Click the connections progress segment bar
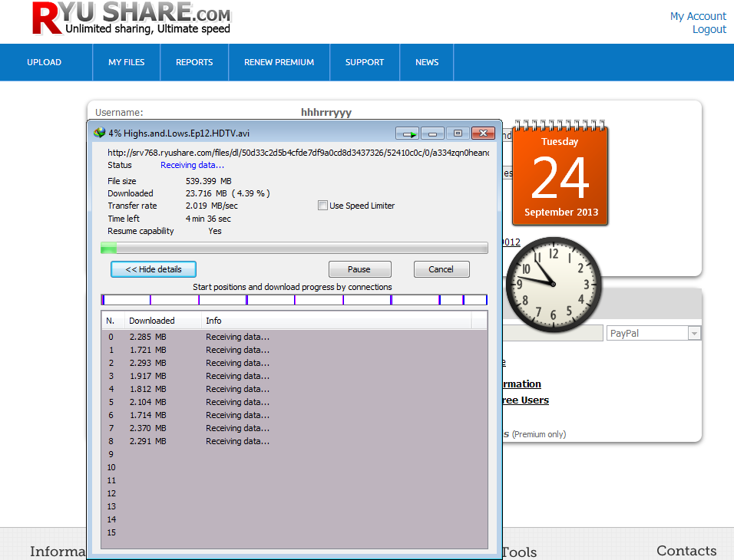Screen dimensions: 734x560 pos(294,300)
